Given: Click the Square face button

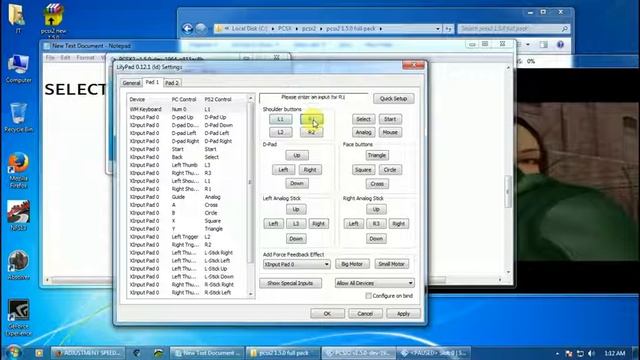Looking at the screenshot, I should [363, 170].
